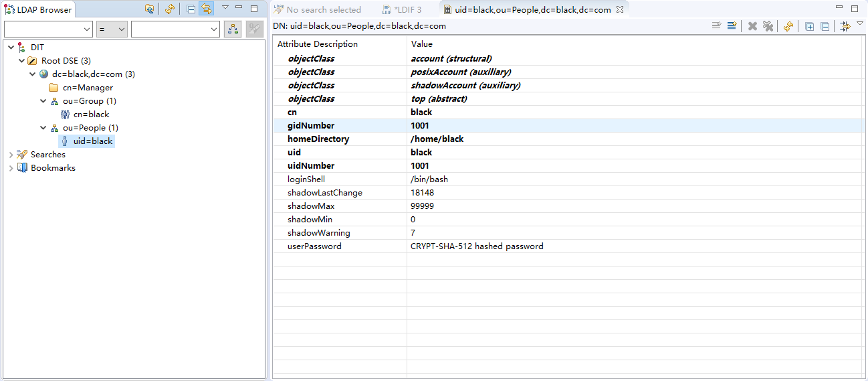Toggle Link with Editor in LDAP Browser
Image resolution: width=868 pixels, height=381 pixels.
[x=207, y=9]
